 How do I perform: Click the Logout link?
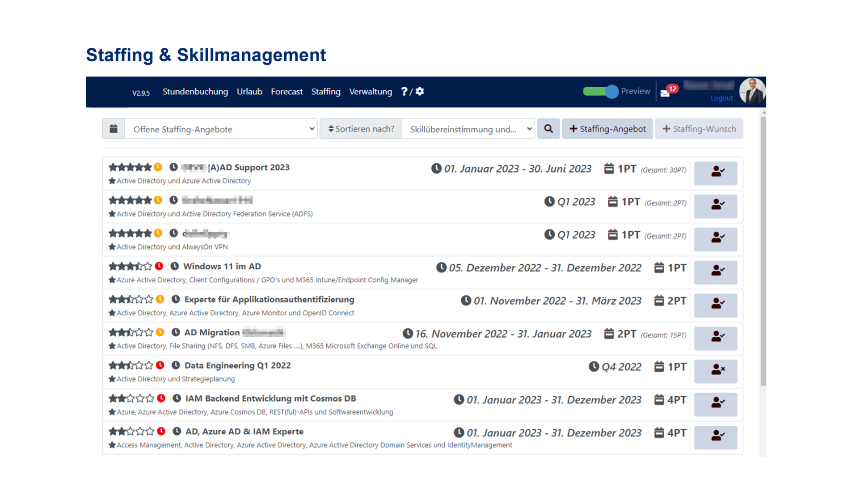pos(721,98)
